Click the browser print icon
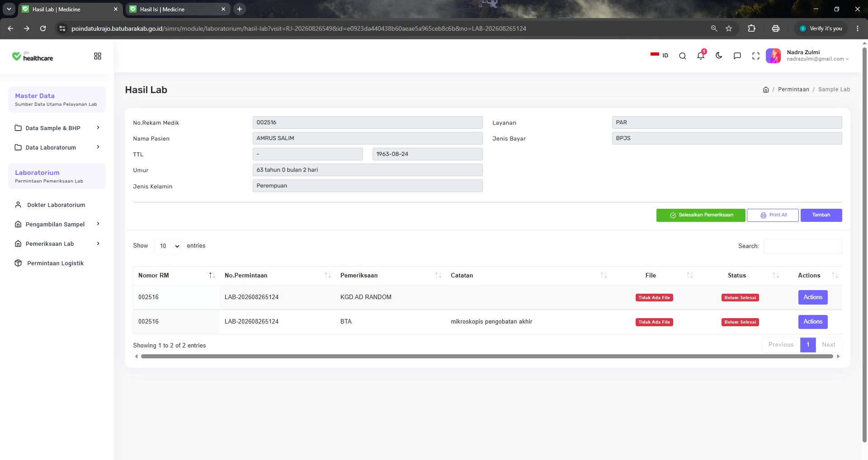 (x=776, y=28)
